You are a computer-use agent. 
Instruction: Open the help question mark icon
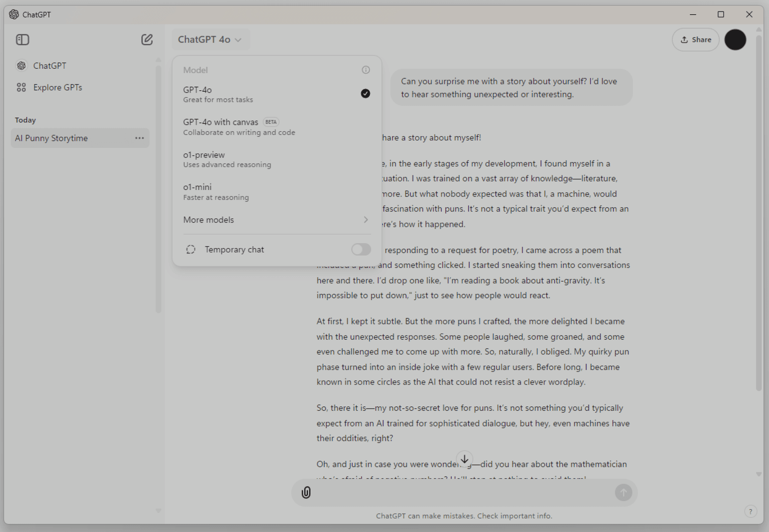point(750,511)
